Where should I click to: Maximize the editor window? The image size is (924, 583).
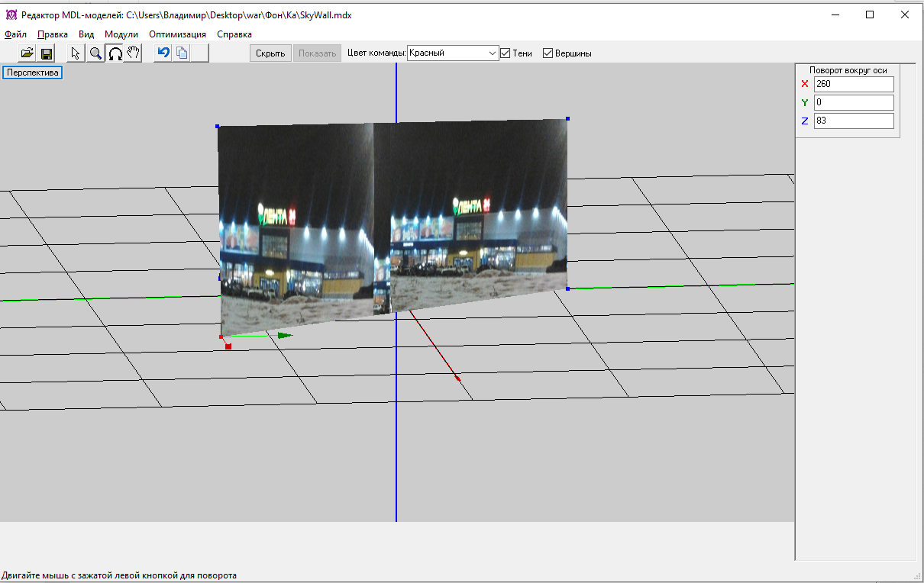(870, 14)
